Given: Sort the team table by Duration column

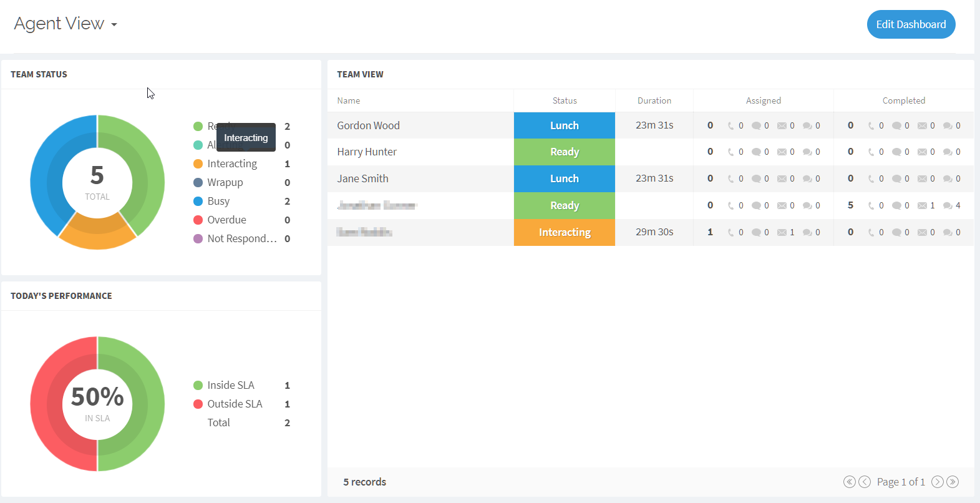Looking at the screenshot, I should click(x=654, y=100).
